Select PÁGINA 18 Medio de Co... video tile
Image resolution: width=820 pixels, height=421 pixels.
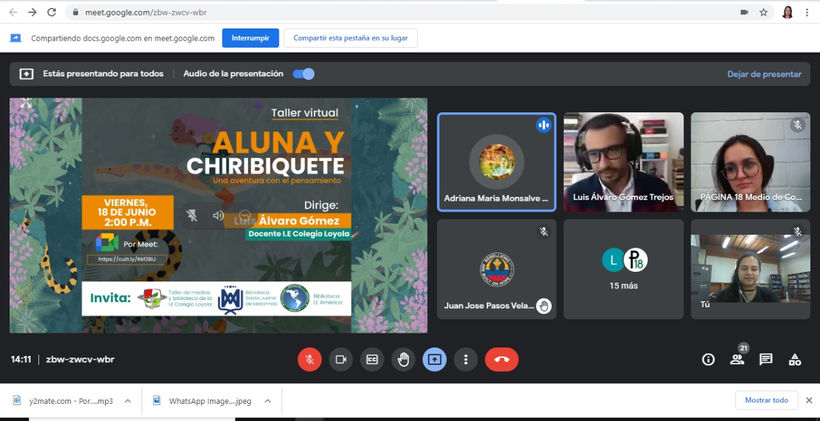750,162
